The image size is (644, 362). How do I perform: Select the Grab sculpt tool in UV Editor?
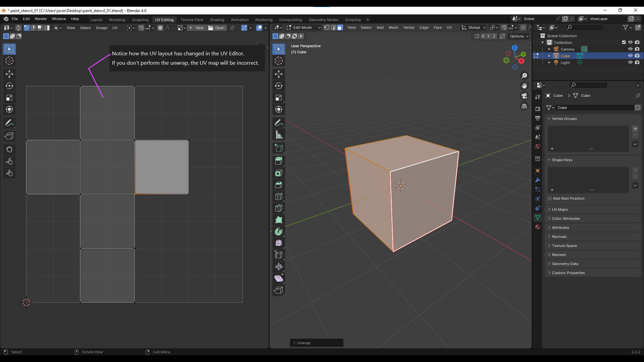[9, 149]
